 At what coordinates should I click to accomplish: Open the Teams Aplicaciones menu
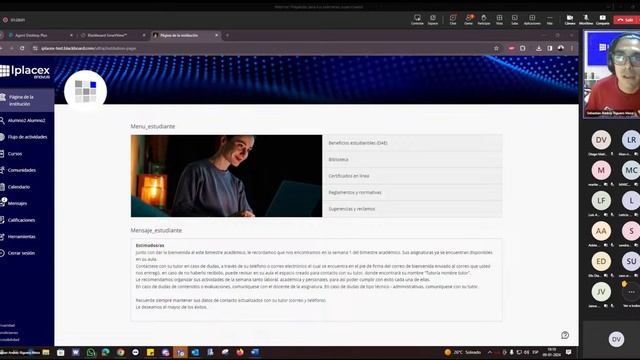[x=532, y=19]
